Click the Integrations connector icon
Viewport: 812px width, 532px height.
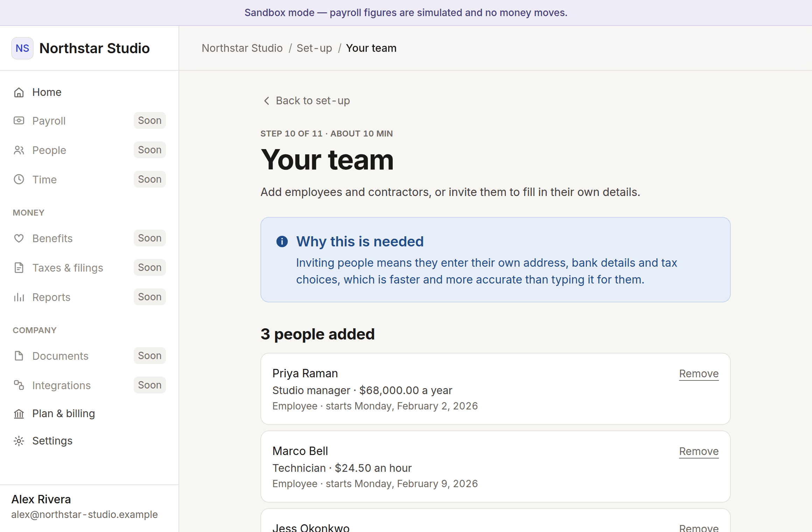coord(19,385)
